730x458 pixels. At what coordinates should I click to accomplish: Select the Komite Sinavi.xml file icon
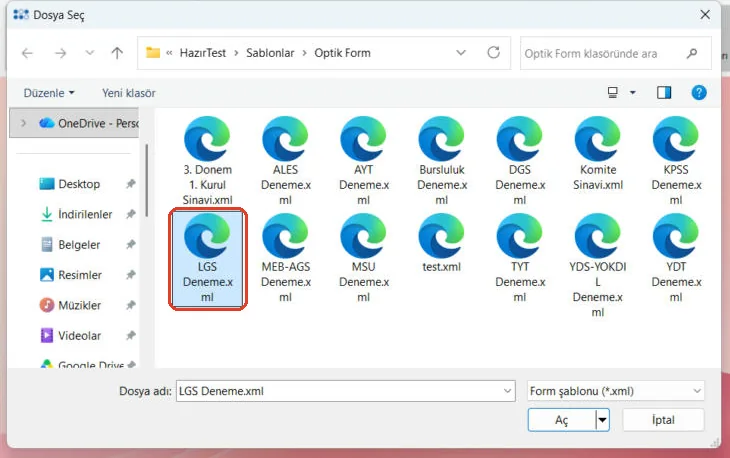pyautogui.click(x=598, y=139)
